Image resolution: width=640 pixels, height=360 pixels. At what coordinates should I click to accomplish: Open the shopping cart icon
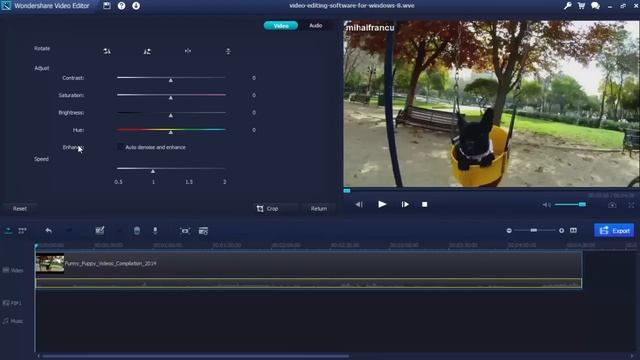click(581, 6)
